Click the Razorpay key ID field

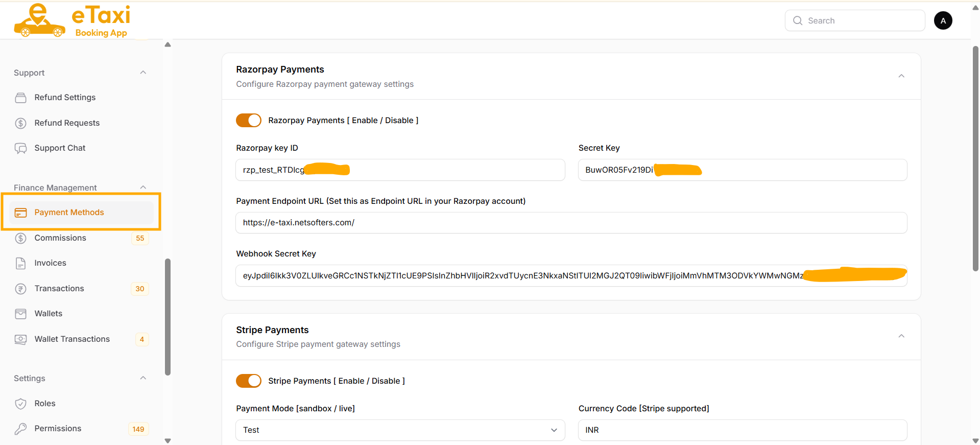(400, 170)
